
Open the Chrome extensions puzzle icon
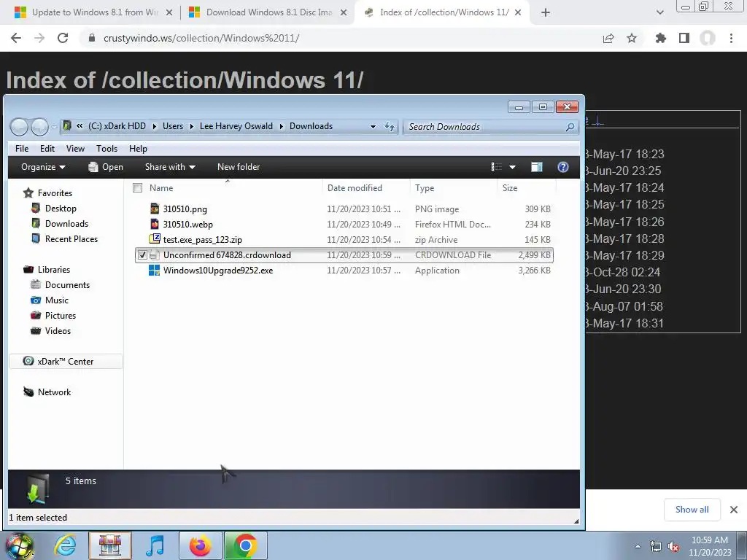pos(660,38)
